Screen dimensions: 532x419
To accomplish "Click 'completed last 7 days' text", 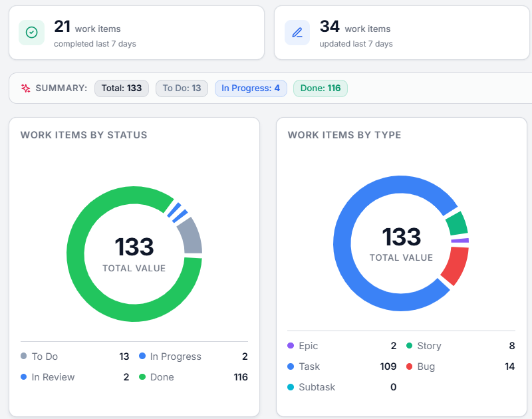I will 95,44.
